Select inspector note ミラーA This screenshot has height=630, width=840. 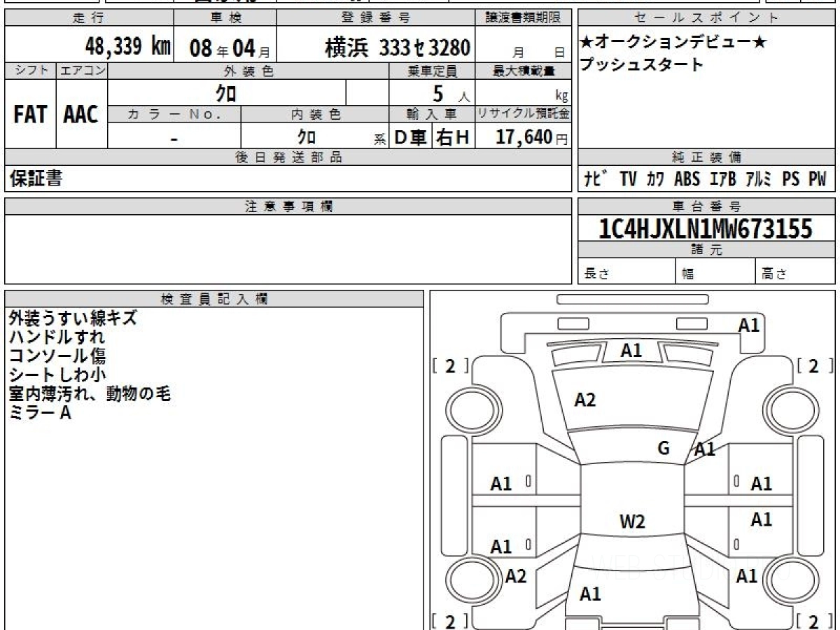click(x=40, y=412)
